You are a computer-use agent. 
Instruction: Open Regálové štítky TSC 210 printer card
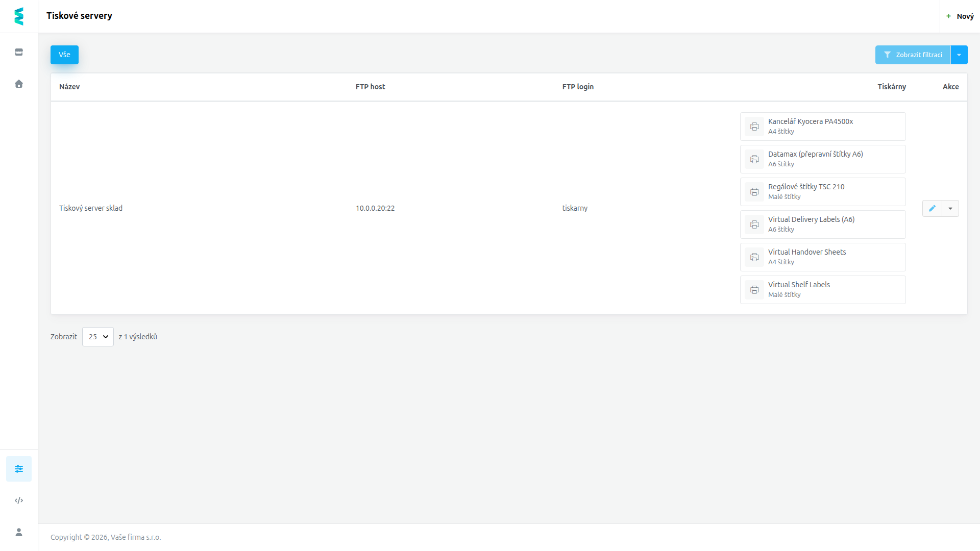(823, 192)
